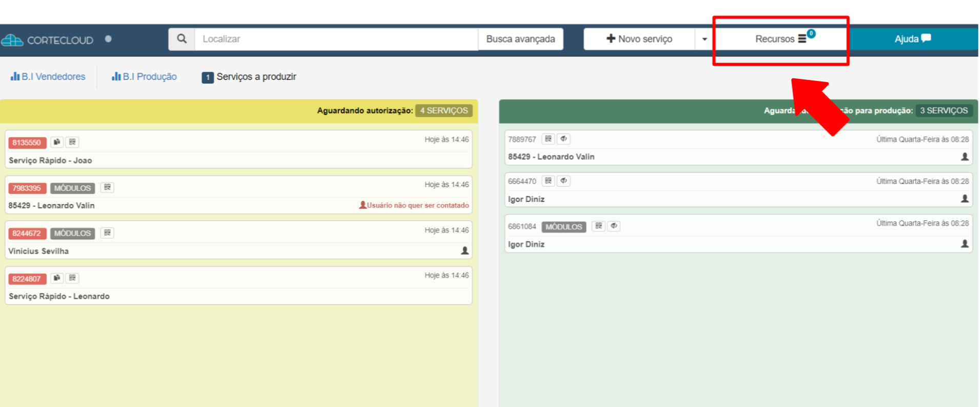This screenshot has width=980, height=407.
Task: Select Serviço Rápido - Leonardo card title
Action: pyautogui.click(x=59, y=296)
